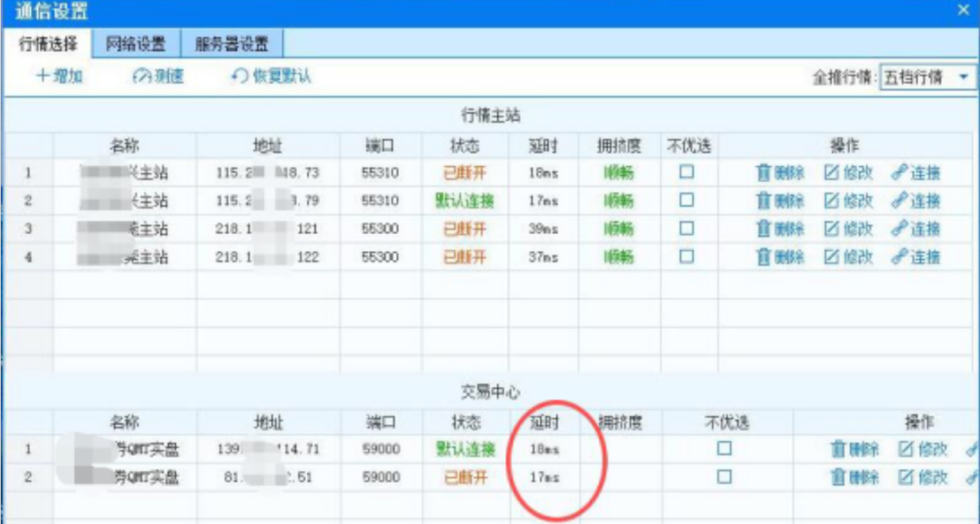Click the 恢复默认 restore icon

[240, 77]
